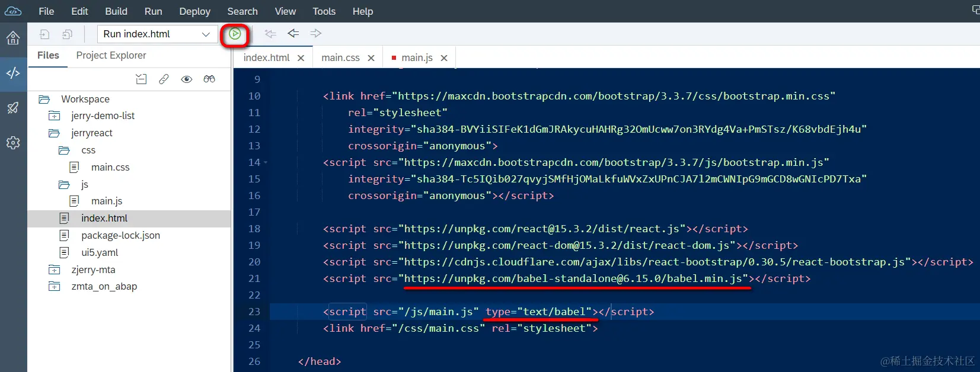
Task: Open the Deploy menu
Action: point(194,11)
